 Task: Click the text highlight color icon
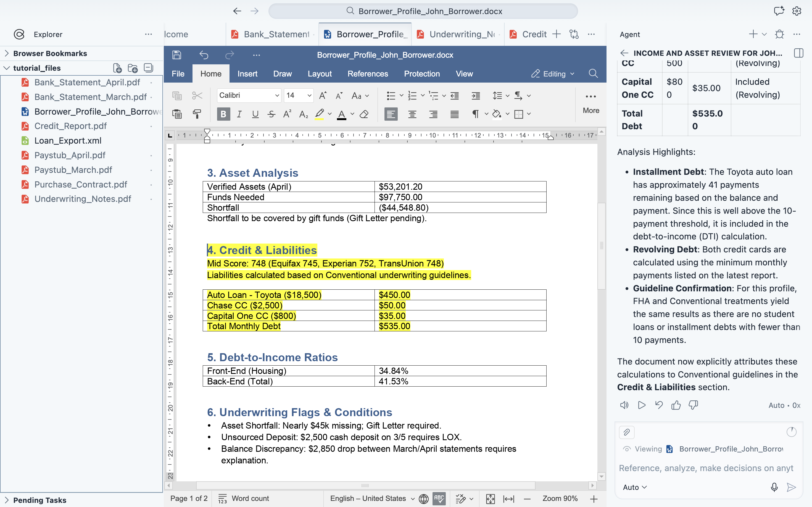click(x=320, y=114)
